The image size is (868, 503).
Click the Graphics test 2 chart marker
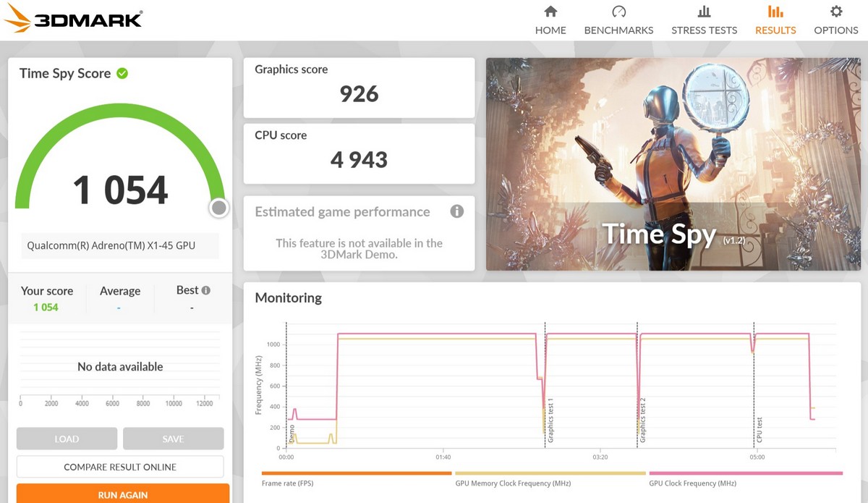click(x=642, y=420)
